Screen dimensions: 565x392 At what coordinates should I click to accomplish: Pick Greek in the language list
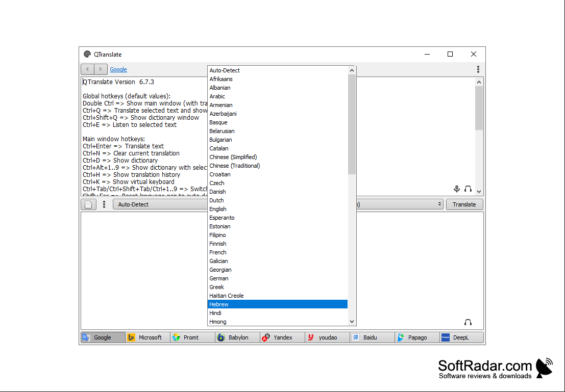(278, 287)
